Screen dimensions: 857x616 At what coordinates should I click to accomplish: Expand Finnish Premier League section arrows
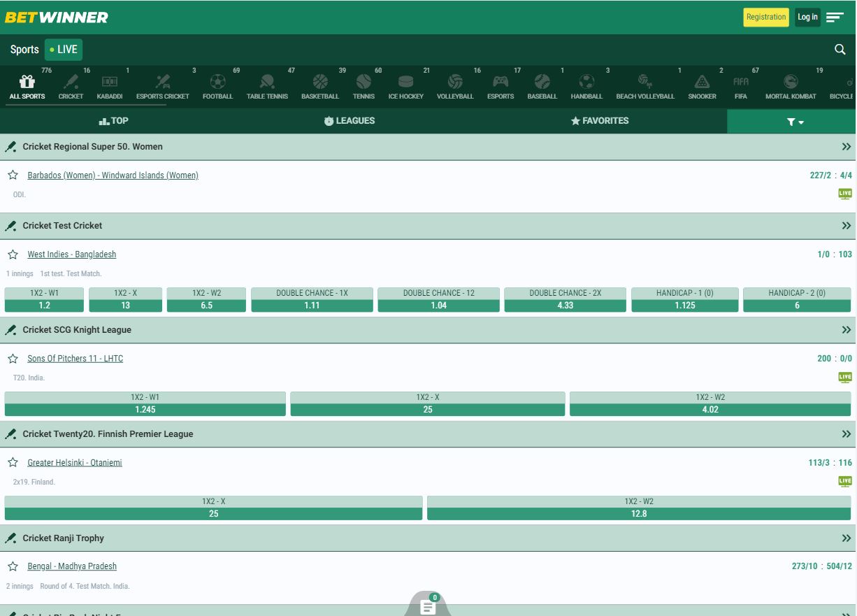(x=847, y=434)
